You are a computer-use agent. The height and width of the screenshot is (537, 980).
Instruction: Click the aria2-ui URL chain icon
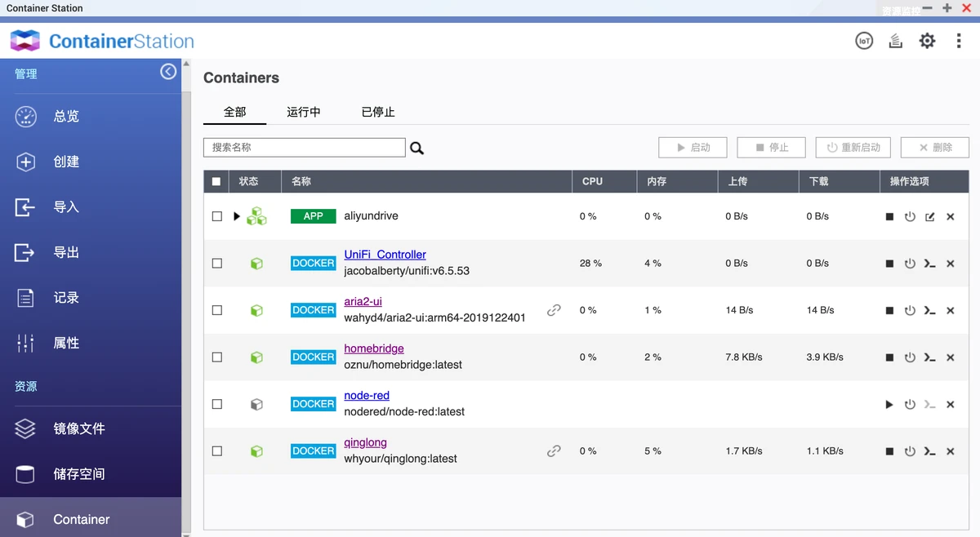click(554, 310)
